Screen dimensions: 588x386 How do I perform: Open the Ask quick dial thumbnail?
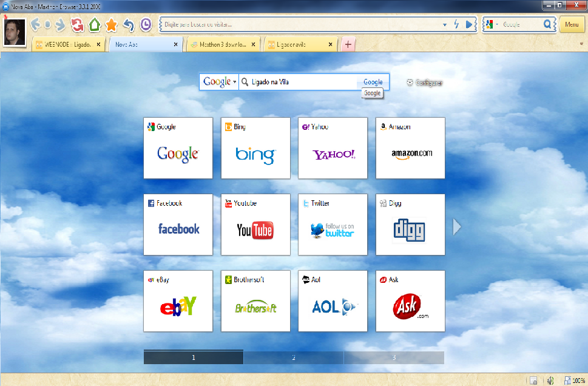point(410,301)
